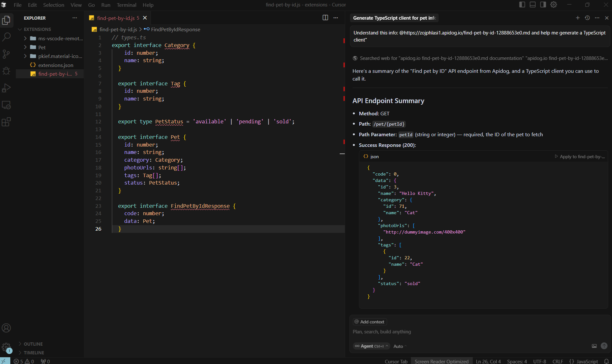Toggle Screen Reader Optimized mode
Image resolution: width=612 pixels, height=364 pixels.
click(x=442, y=361)
